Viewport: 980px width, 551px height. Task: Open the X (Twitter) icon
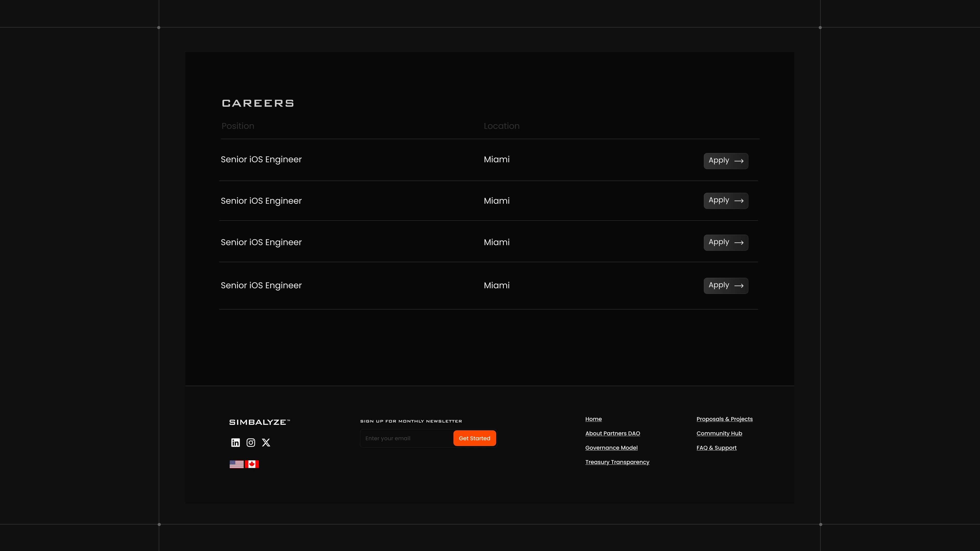[x=266, y=442]
